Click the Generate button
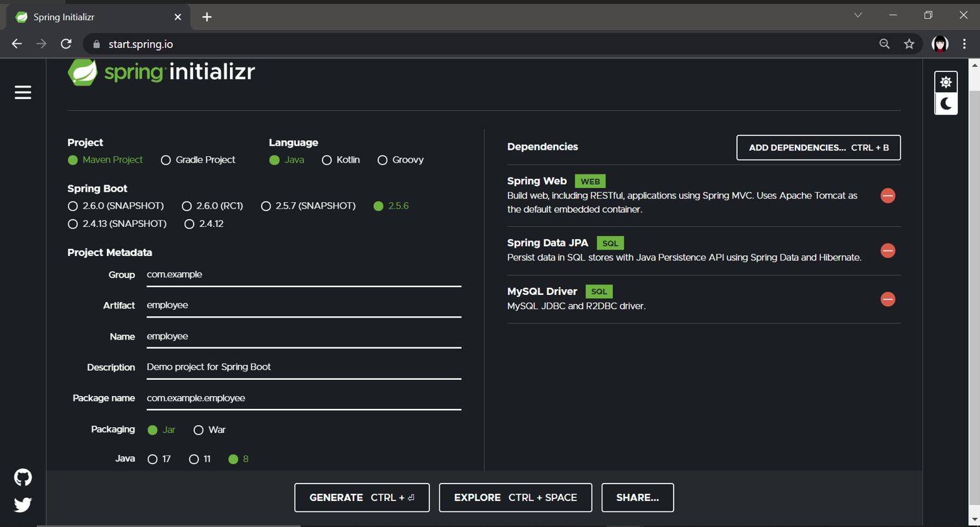 pos(362,498)
